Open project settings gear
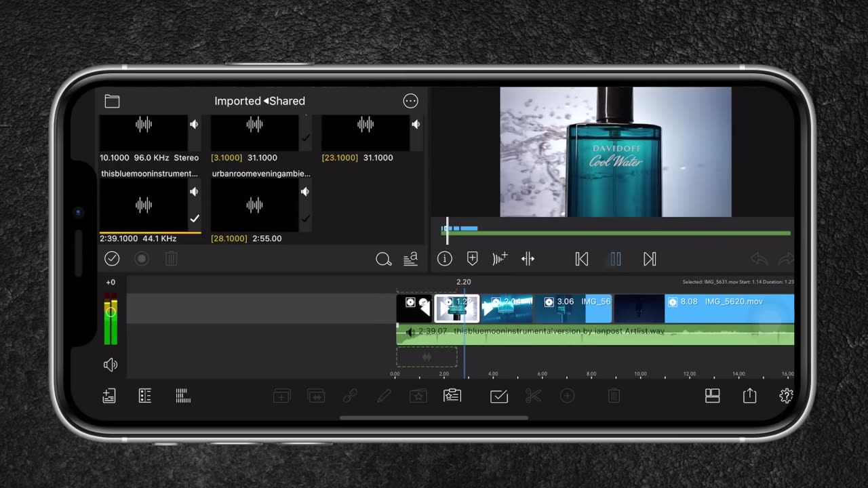868x488 pixels. 787,396
